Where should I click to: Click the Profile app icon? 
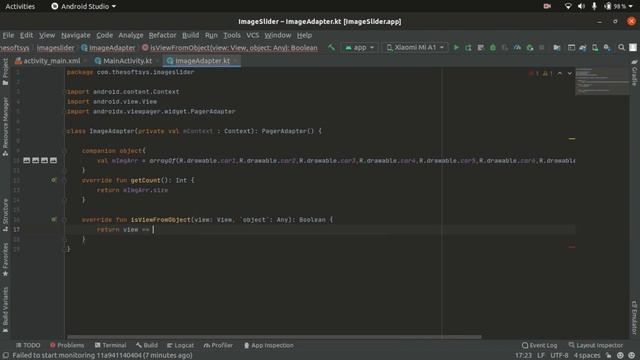point(517,48)
